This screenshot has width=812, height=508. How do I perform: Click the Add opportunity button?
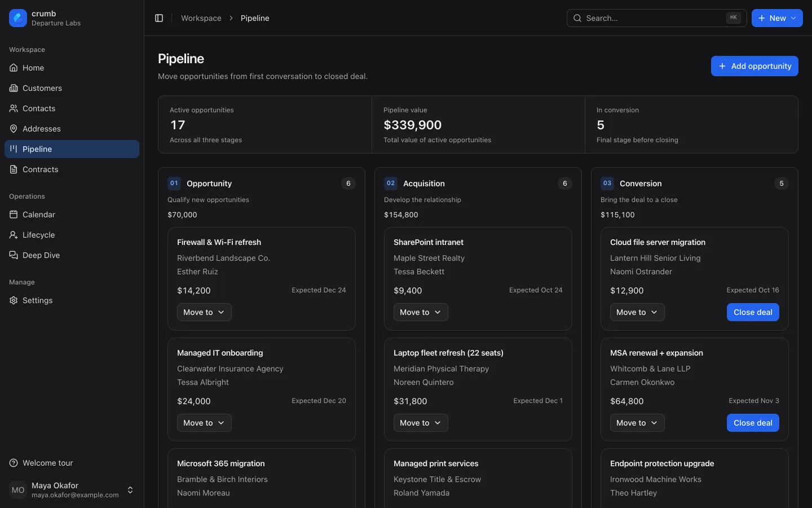[754, 66]
